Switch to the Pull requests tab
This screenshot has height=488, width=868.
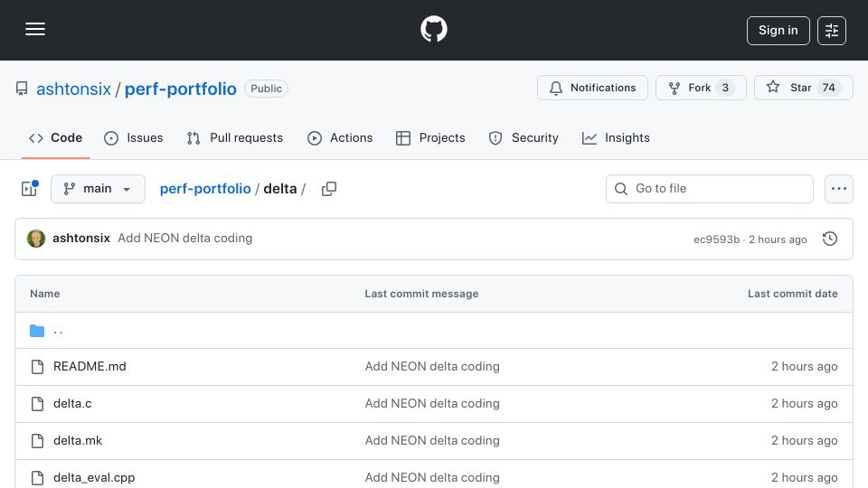tap(235, 137)
